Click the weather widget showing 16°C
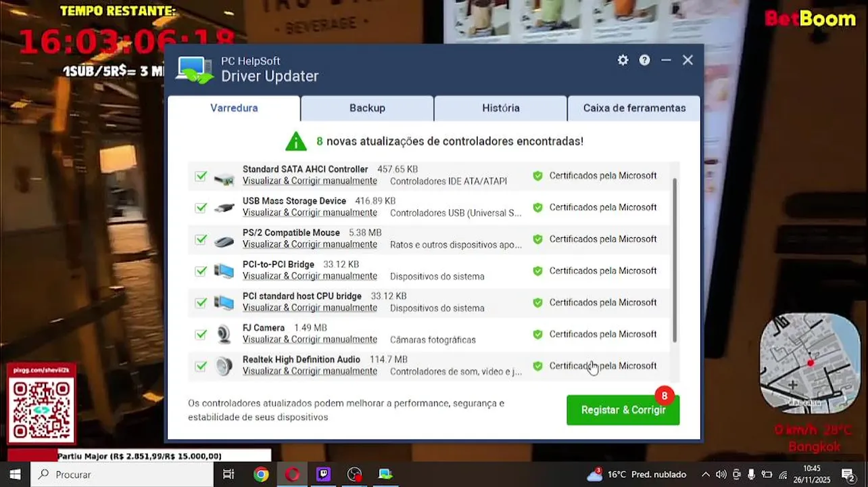This screenshot has height=487, width=868. (636, 474)
